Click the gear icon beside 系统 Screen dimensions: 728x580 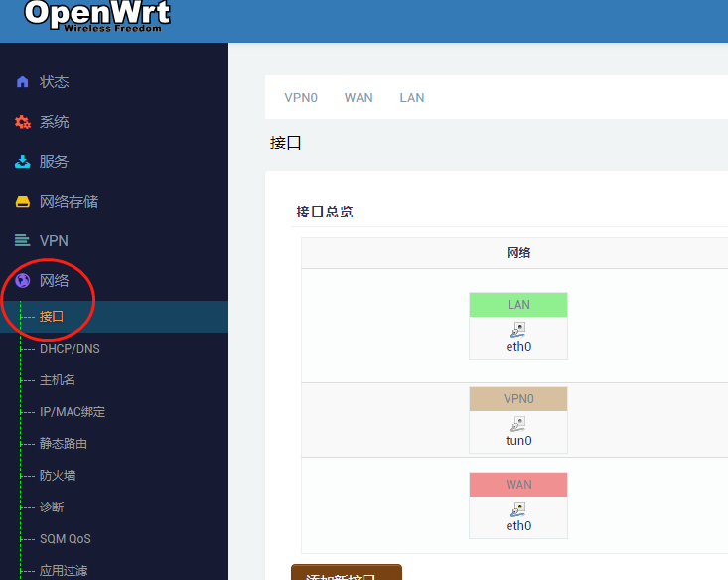(22, 122)
